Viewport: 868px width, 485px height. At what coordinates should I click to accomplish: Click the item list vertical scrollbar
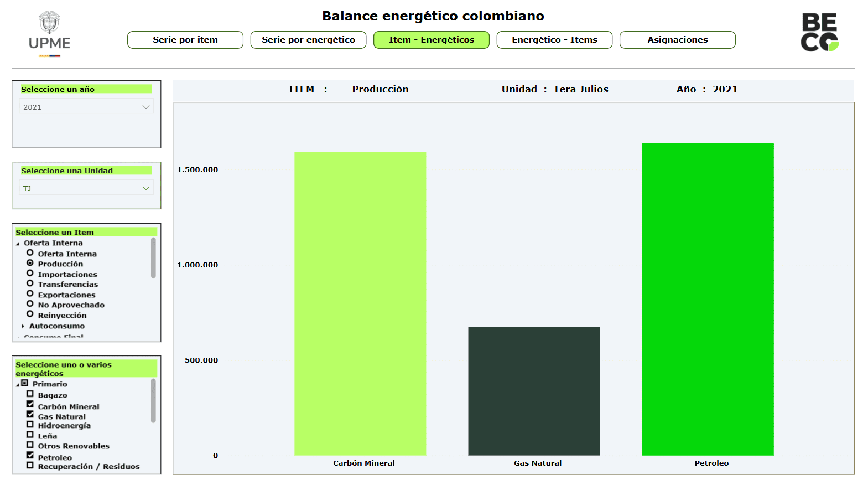[153, 258]
